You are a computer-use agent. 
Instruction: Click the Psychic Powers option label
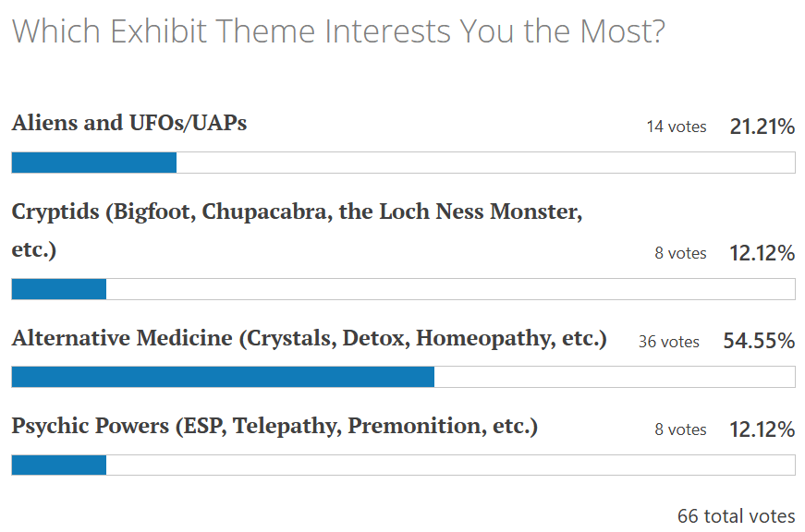pyautogui.click(x=274, y=427)
